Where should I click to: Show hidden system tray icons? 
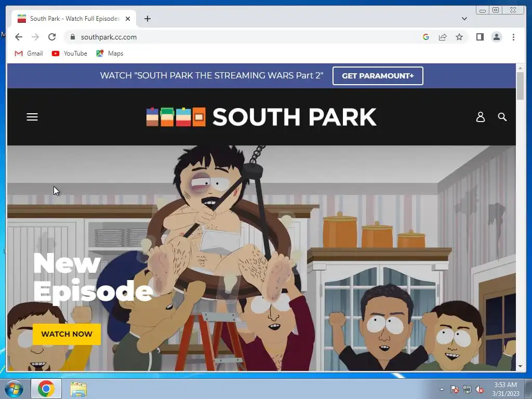(x=442, y=389)
